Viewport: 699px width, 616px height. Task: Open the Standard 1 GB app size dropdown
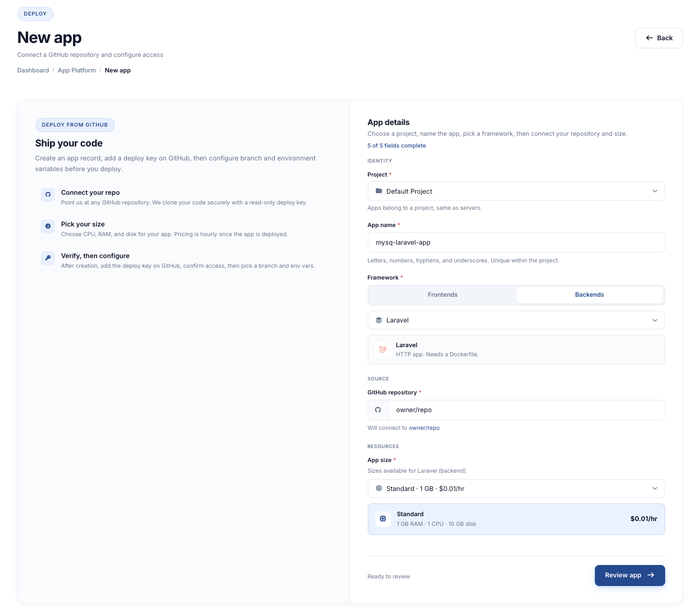(516, 488)
